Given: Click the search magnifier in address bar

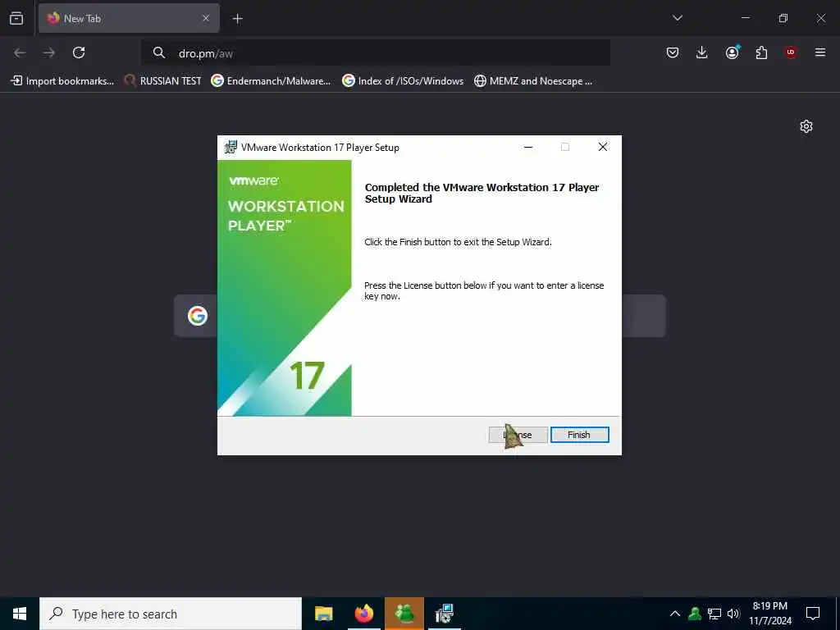Looking at the screenshot, I should 158,52.
